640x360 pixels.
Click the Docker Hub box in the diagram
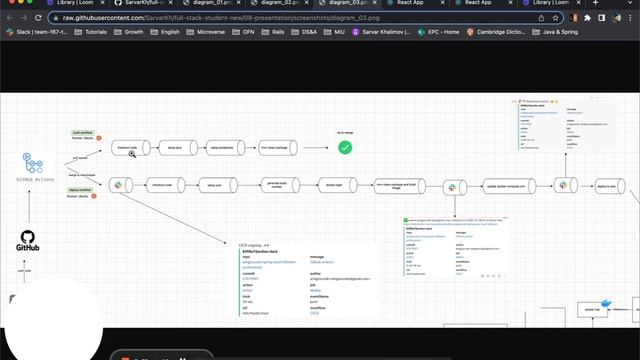(x=592, y=310)
